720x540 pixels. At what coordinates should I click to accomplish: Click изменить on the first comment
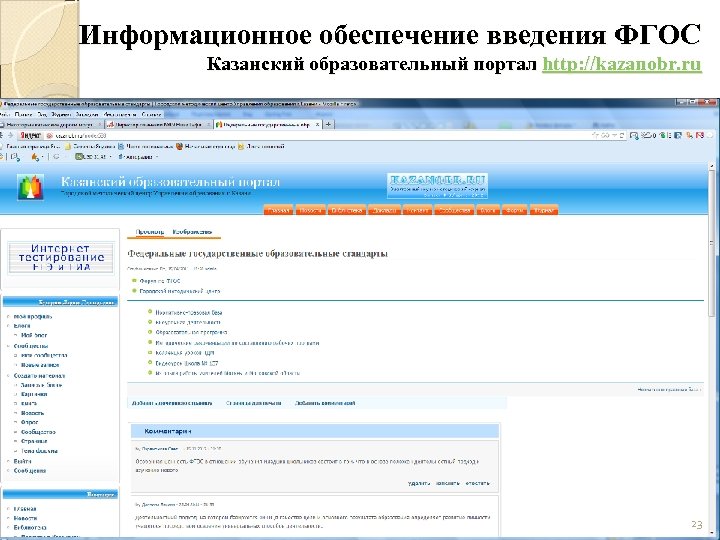pos(448,483)
